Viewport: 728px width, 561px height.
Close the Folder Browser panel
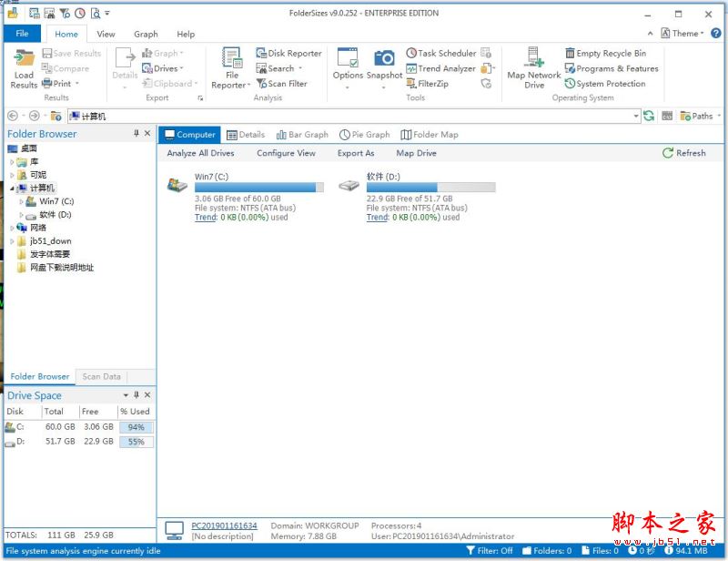tap(147, 133)
